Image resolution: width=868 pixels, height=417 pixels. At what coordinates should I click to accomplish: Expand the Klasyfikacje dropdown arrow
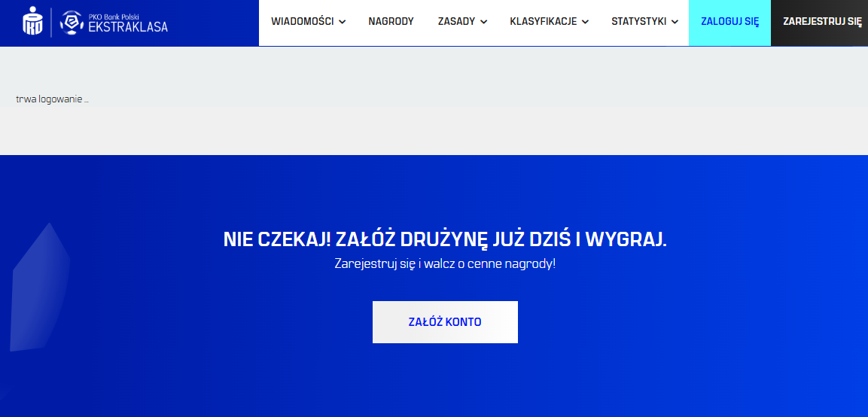[x=585, y=22]
